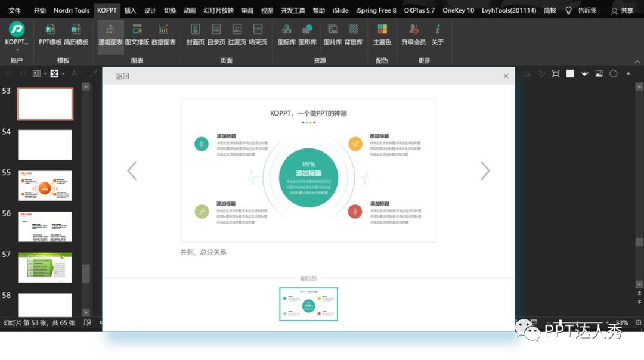Open 图文排版 layout tool
Viewport: 644px width, 360px height.
(x=137, y=34)
